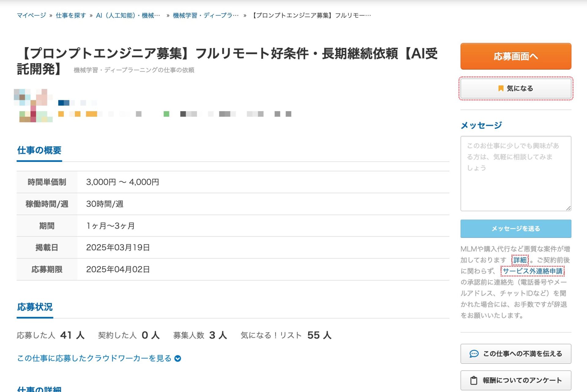Click the clipboard icon on 報酬についてのアンケート
The width and height of the screenshot is (587, 392).
[474, 380]
